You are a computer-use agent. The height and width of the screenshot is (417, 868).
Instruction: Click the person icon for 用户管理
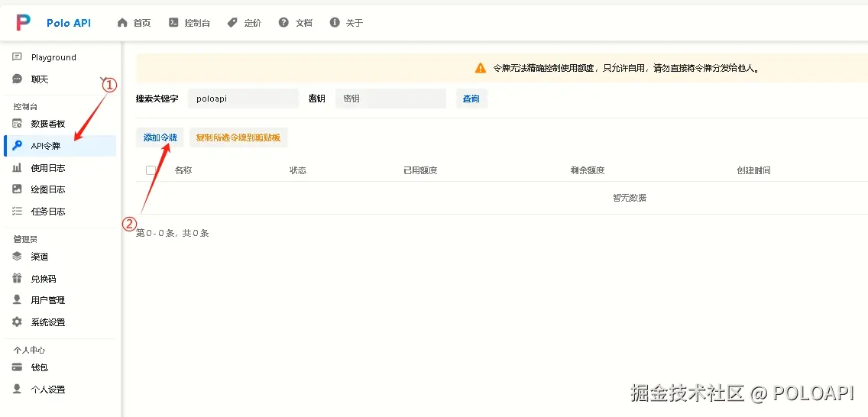pyautogui.click(x=17, y=299)
